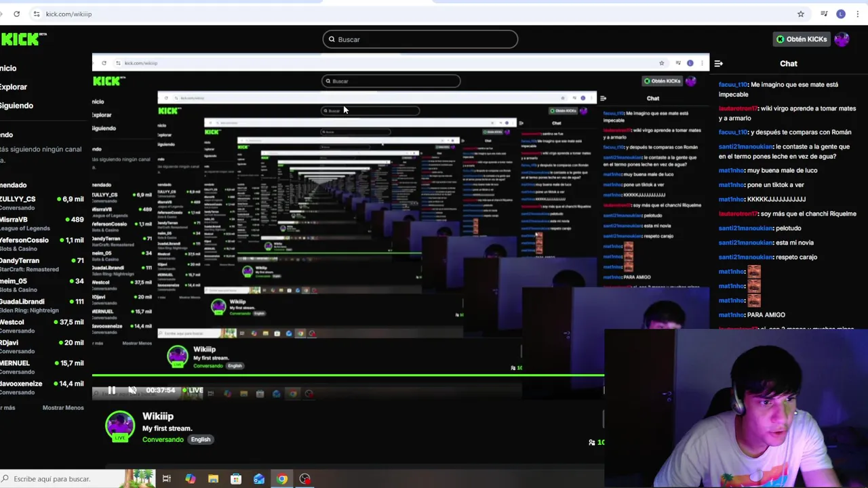Open Wikiiip's live profile avatar
Image resolution: width=868 pixels, height=488 pixels.
pyautogui.click(x=120, y=426)
